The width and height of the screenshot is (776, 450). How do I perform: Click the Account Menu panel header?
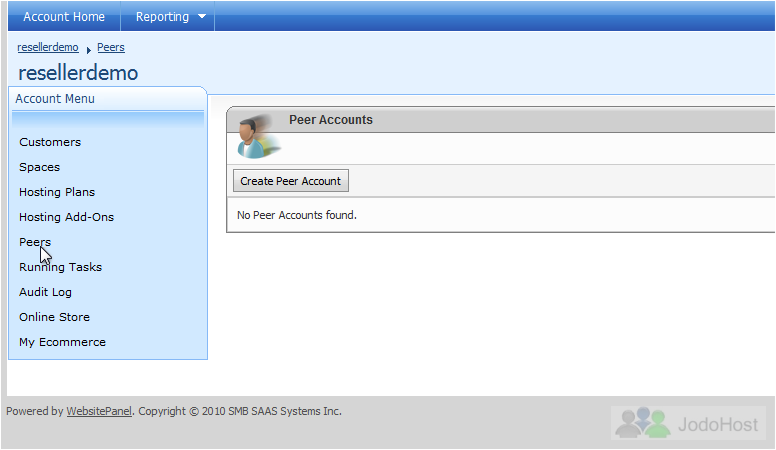55,99
